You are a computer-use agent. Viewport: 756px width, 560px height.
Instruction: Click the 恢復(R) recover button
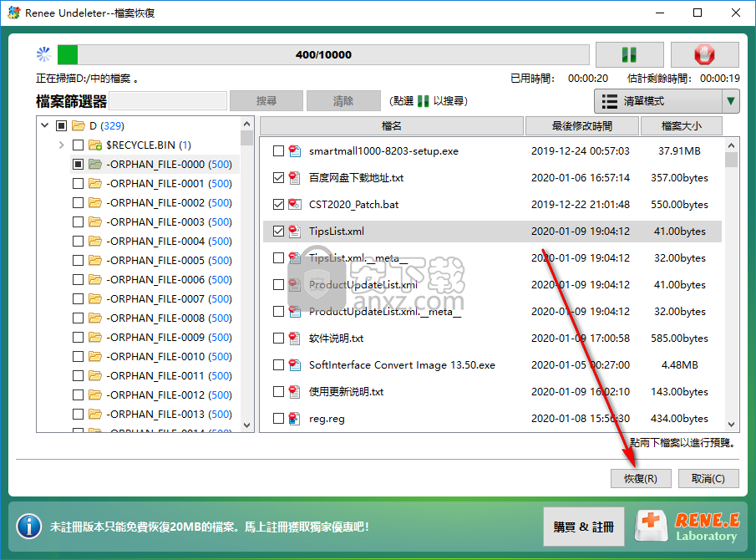tap(641, 478)
